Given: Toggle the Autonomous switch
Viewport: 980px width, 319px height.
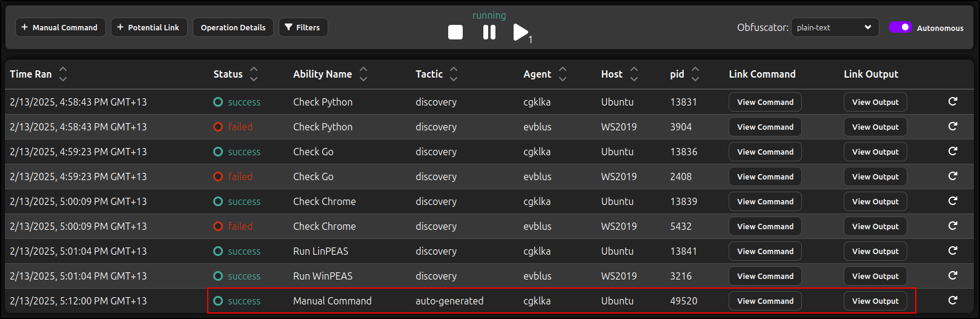Looking at the screenshot, I should 900,27.
